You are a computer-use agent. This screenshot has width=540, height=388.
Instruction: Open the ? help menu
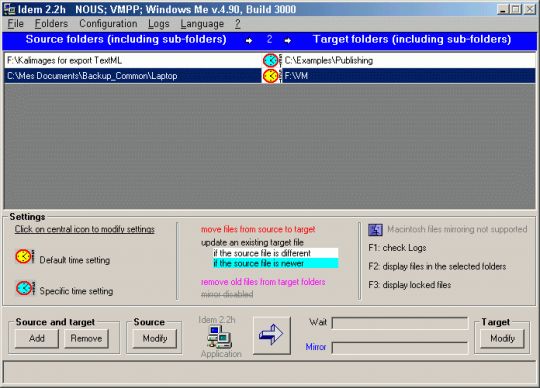pyautogui.click(x=238, y=24)
